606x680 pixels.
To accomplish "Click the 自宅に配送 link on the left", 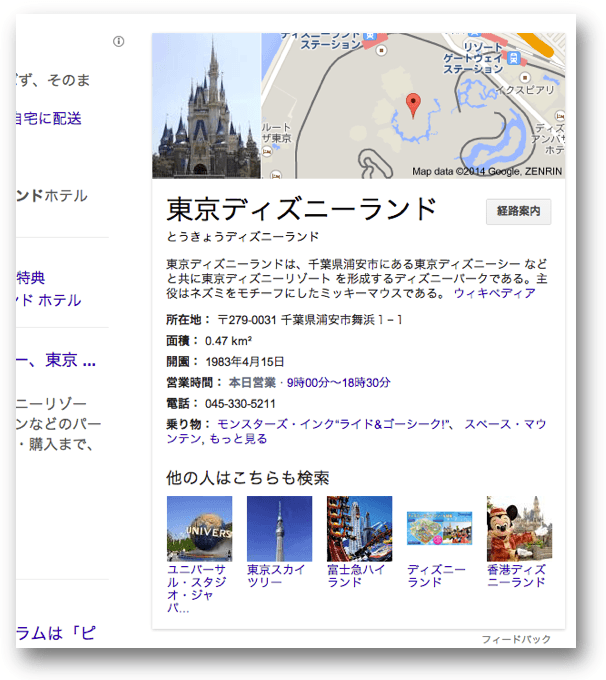I will [x=49, y=118].
